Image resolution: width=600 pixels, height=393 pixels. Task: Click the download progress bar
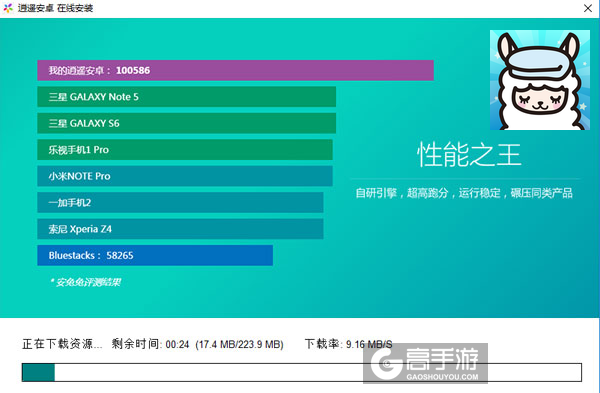coord(302,372)
